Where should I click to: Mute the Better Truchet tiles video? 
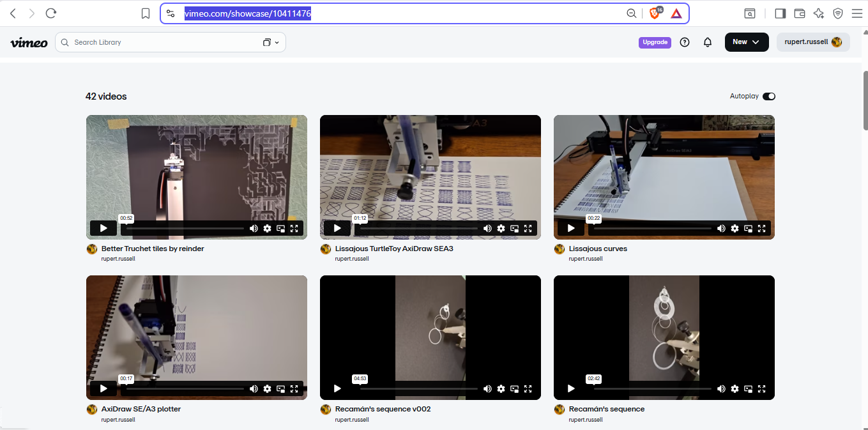[254, 228]
